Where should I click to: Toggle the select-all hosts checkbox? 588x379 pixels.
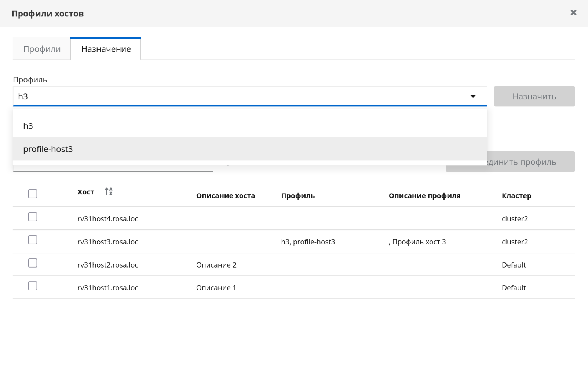pos(33,194)
